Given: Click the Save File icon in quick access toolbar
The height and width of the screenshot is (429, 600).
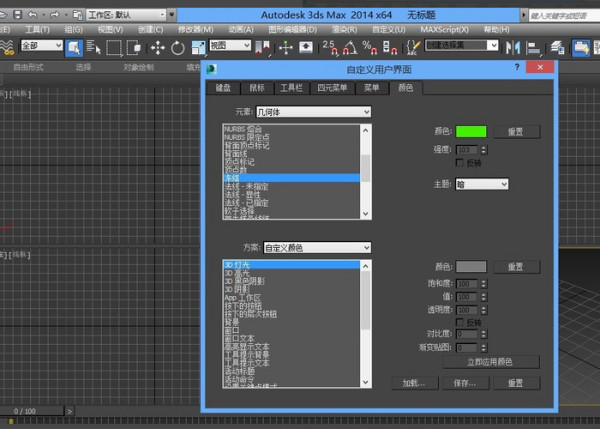Looking at the screenshot, I should pos(18,15).
